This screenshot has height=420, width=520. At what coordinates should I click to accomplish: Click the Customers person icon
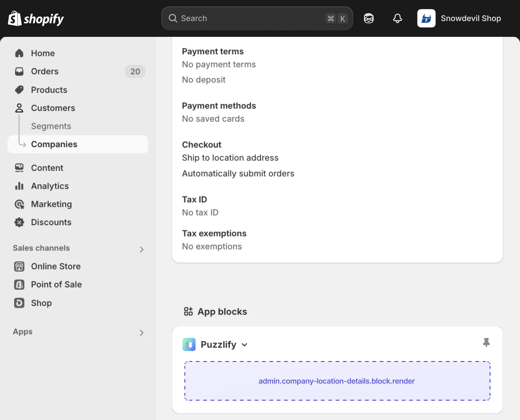19,108
